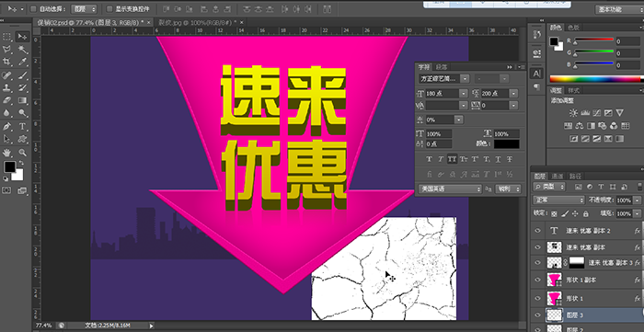This screenshot has height=332, width=644.
Task: Add a Brightness/Contrast adjustment
Action: (x=574, y=113)
